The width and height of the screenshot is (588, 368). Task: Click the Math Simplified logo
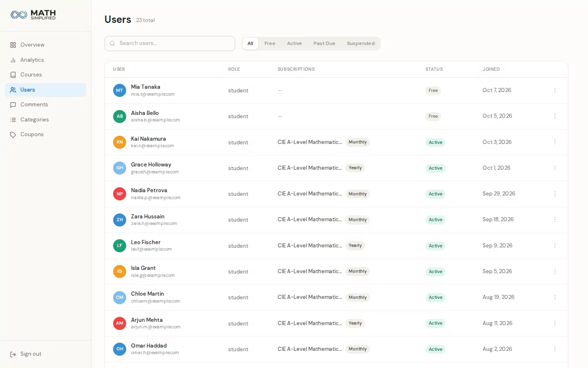click(x=33, y=15)
